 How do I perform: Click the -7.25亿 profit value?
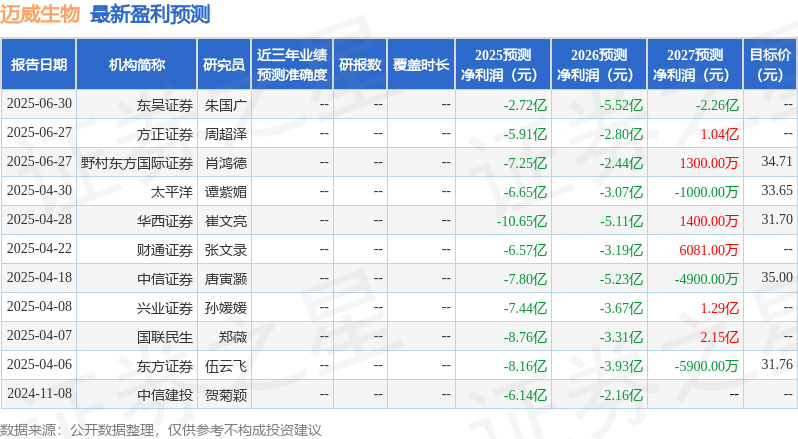point(525,163)
